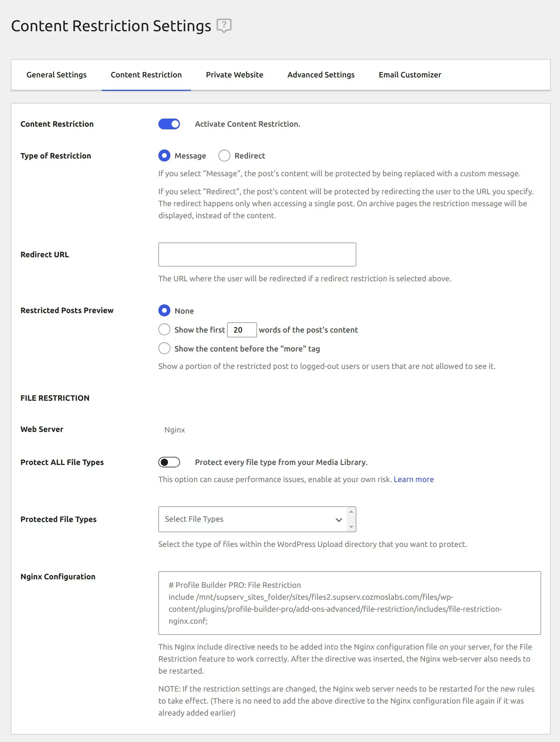Click the up arrow of the file types scrollbar

[351, 511]
